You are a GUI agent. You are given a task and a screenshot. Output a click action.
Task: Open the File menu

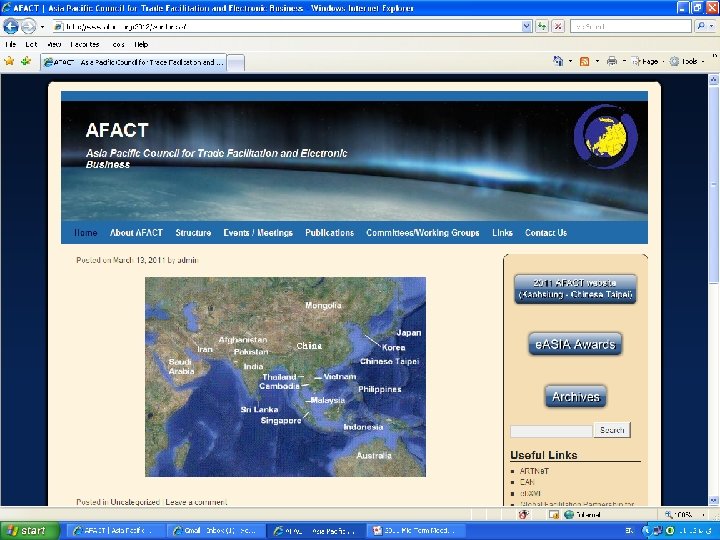[x=10, y=45]
